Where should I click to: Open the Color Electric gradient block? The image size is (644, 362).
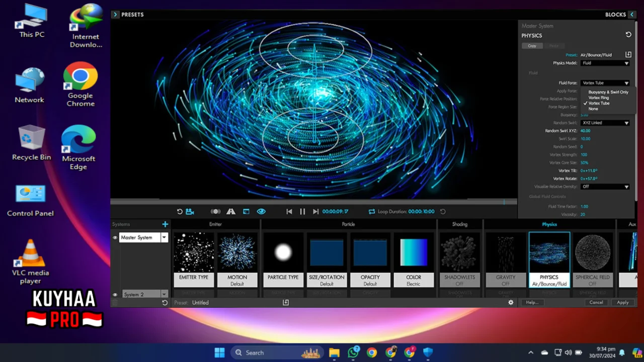click(414, 259)
